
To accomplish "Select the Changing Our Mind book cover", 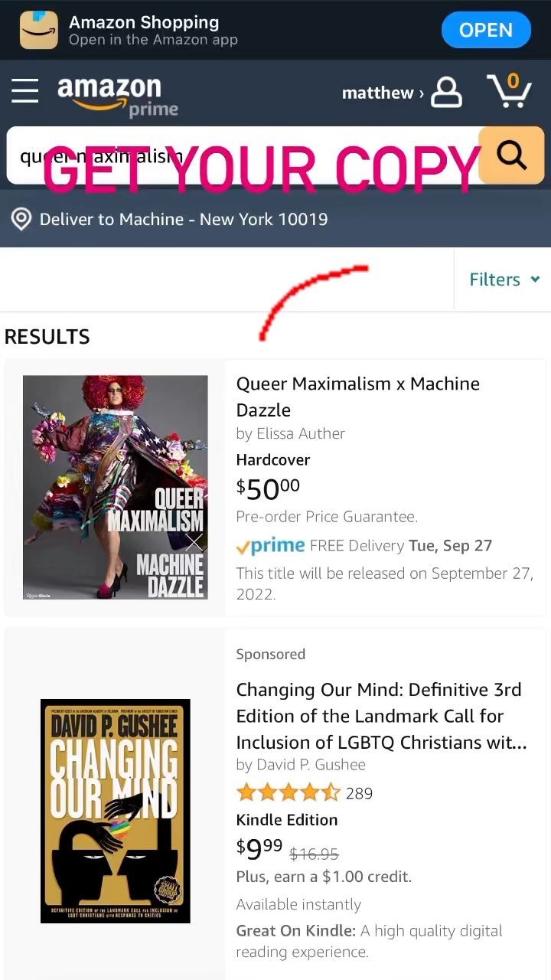I will 116,810.
